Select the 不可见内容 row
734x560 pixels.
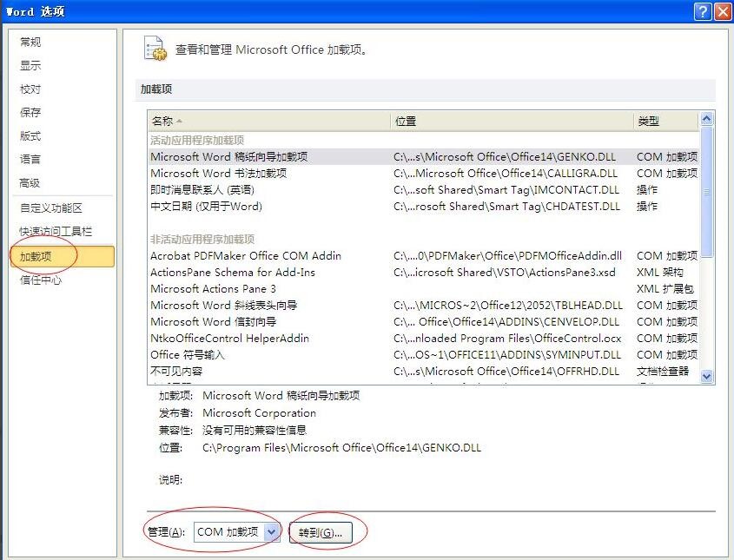pos(424,372)
